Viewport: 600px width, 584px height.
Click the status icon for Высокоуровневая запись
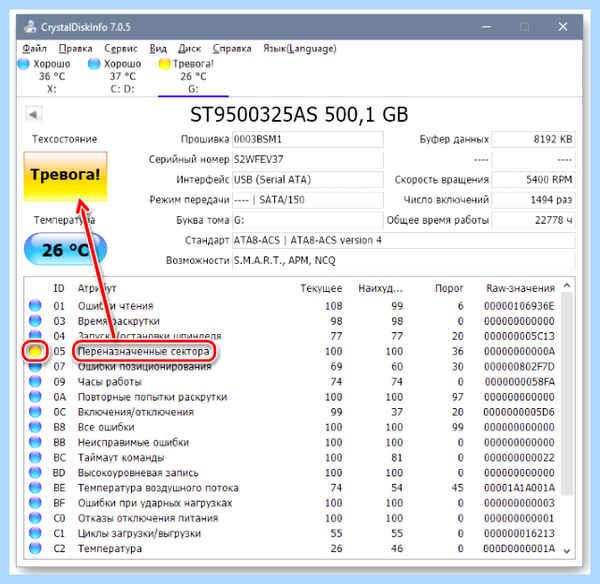(x=35, y=472)
